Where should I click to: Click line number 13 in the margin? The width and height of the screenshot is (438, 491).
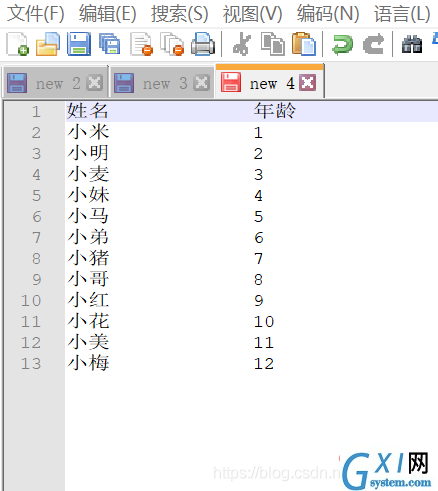tap(31, 364)
